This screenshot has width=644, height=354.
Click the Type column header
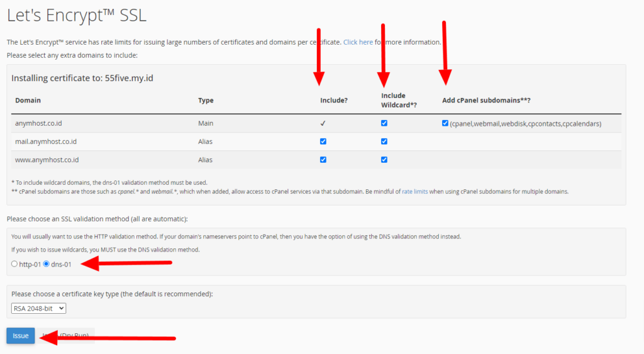point(206,101)
